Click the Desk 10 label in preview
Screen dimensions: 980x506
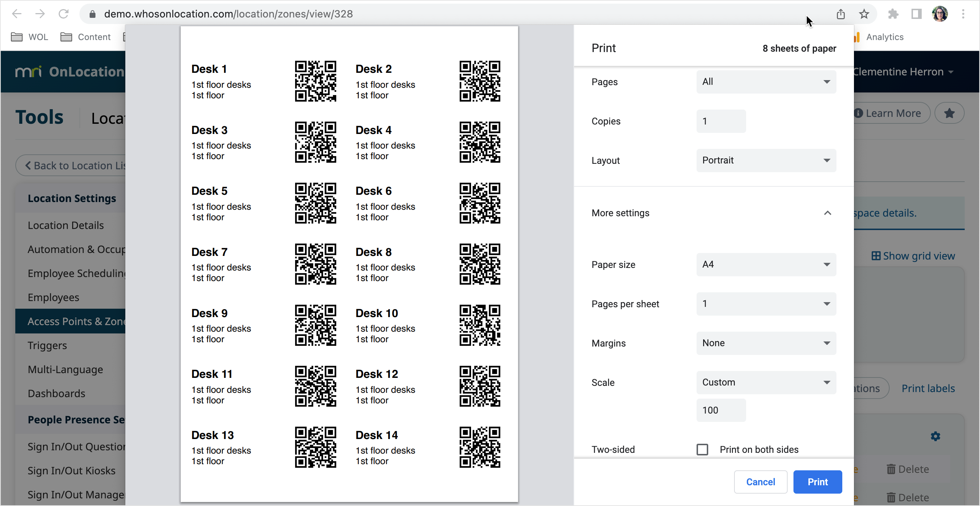(377, 313)
